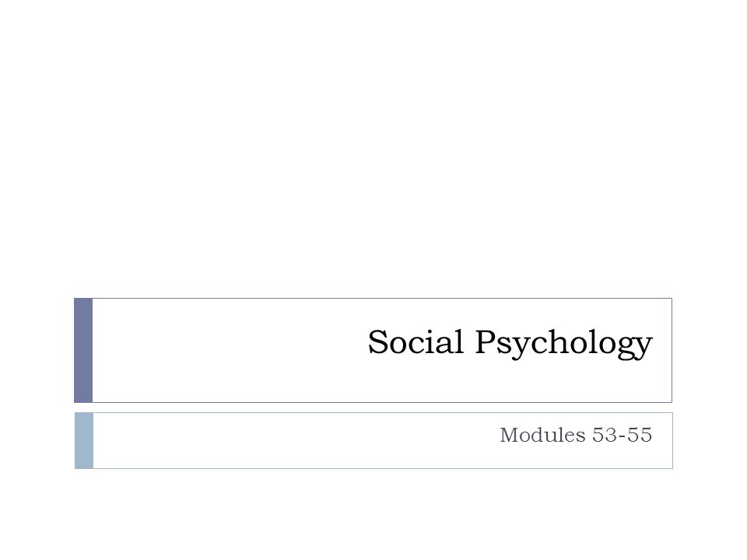The height and width of the screenshot is (560, 747).
Task: Click the dark blue title accent bar
Action: pos(83,351)
